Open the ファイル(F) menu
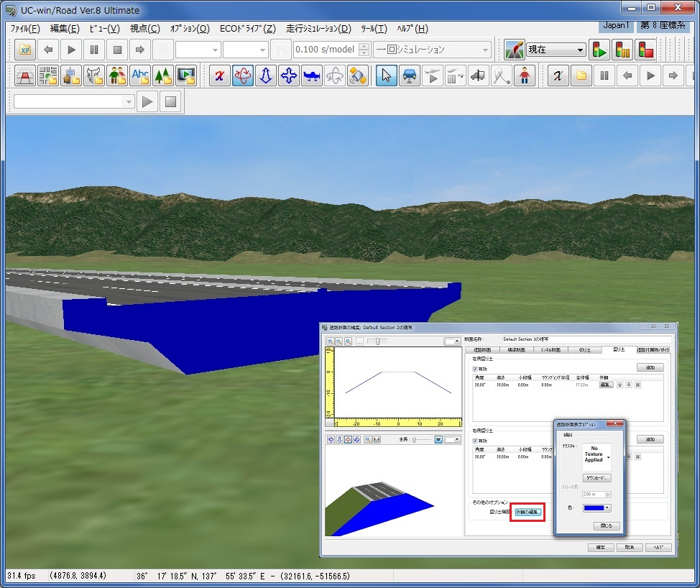This screenshot has height=588, width=700. tap(25, 29)
